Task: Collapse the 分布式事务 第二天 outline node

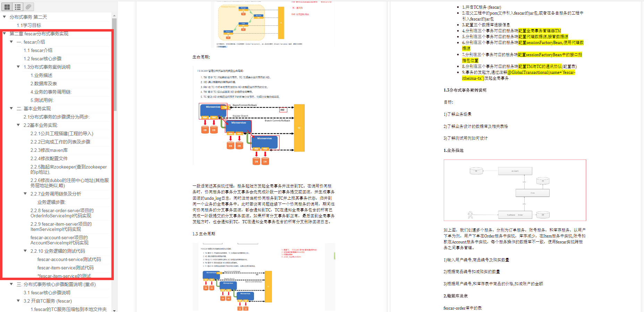Action: (x=4, y=17)
